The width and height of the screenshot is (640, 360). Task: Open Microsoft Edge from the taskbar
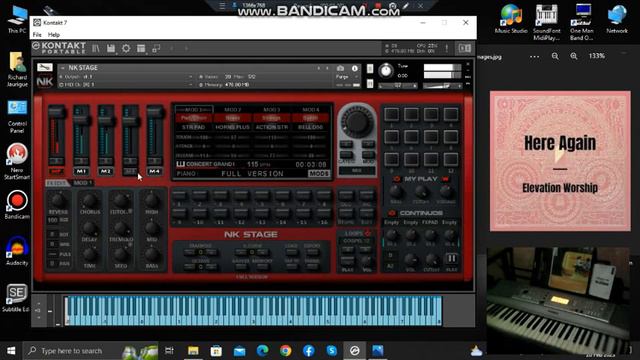click(x=262, y=351)
